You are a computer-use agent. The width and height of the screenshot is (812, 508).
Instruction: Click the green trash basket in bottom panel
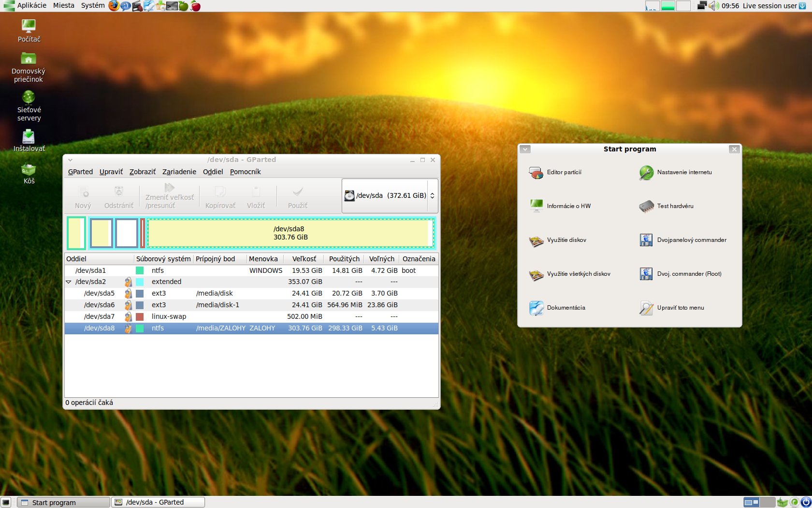pos(782,503)
